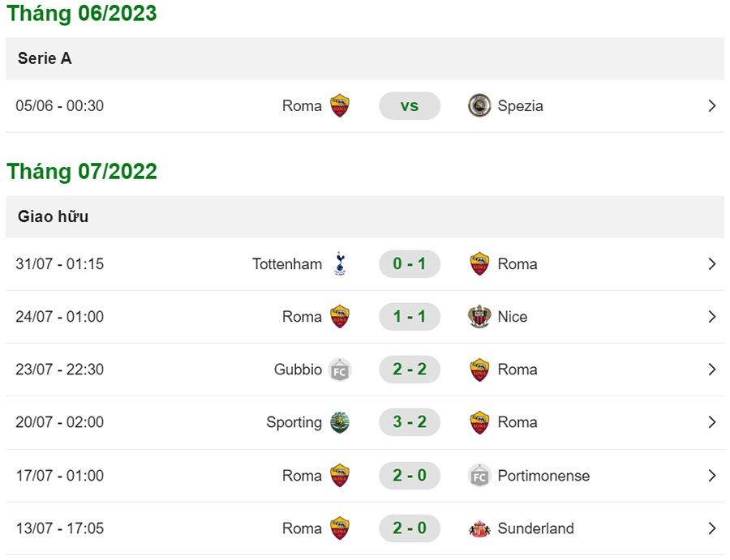Click the Tottenham cockerel logo
This screenshot has height=560, width=730.
pos(338,263)
